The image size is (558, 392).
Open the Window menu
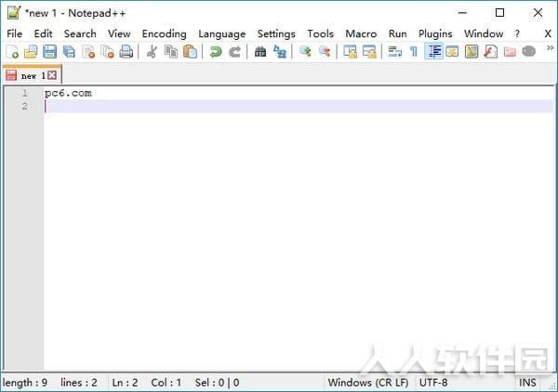tap(484, 33)
